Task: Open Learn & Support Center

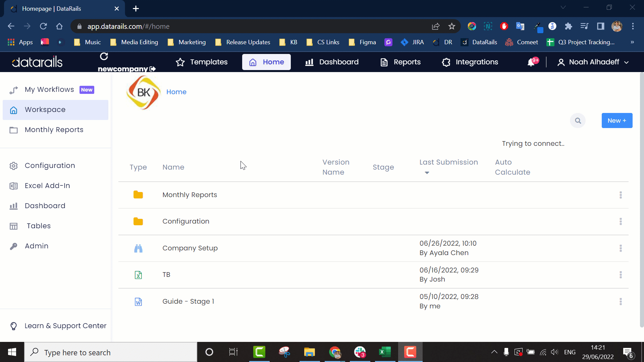Action: (58, 326)
